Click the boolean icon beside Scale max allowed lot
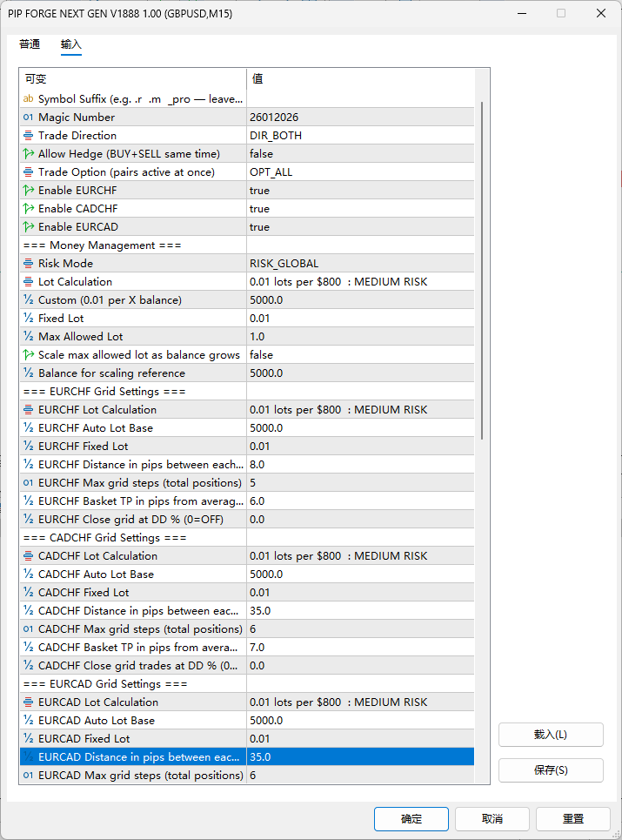This screenshot has width=622, height=840. point(29,354)
